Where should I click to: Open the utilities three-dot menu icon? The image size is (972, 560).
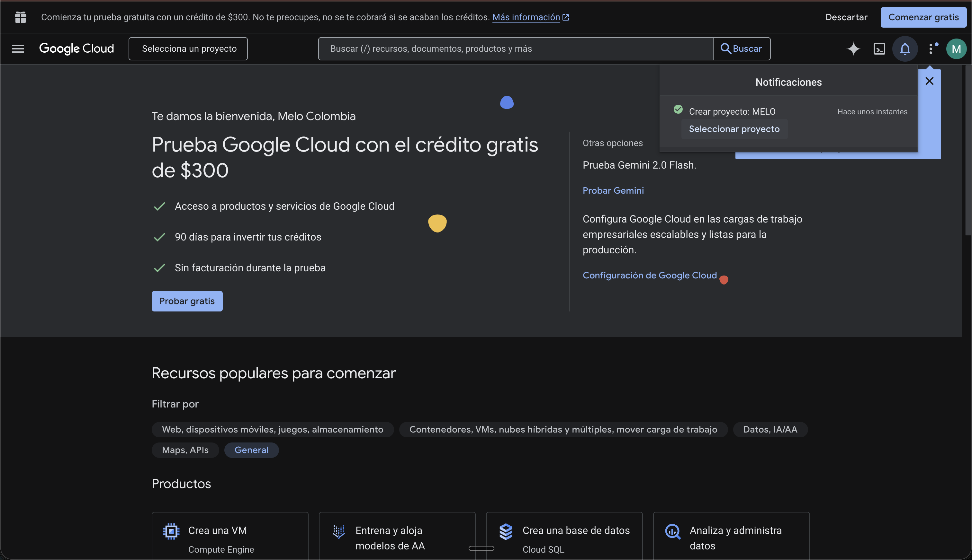pyautogui.click(x=932, y=48)
